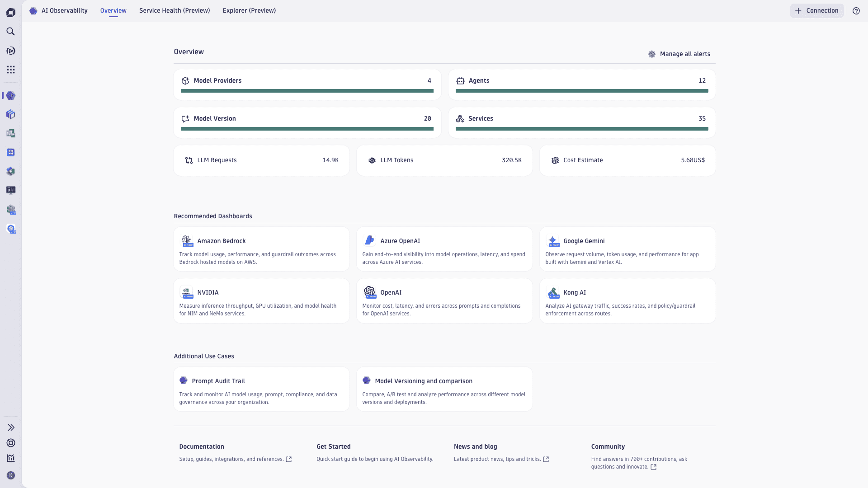Open the apps grid launcher icon
This screenshot has height=488, width=868.
pyautogui.click(x=11, y=70)
